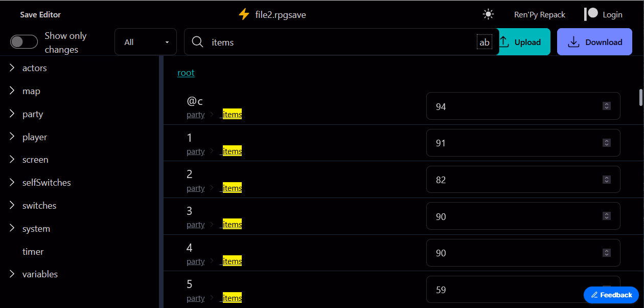
Task: Open the Ren'Py Repack menu item
Action: pos(540,15)
